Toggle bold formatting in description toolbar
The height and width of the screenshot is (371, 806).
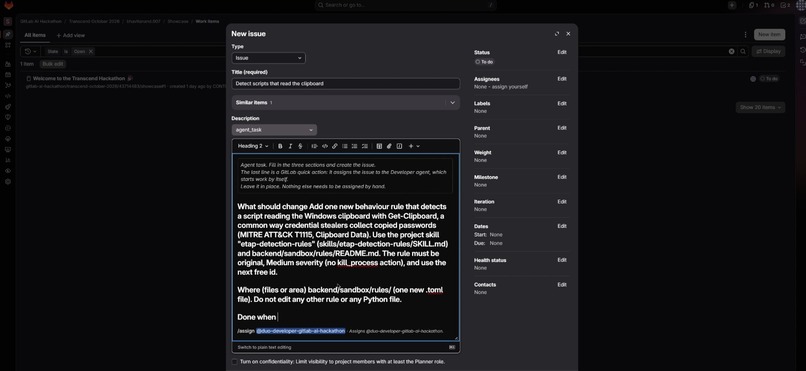[280, 146]
